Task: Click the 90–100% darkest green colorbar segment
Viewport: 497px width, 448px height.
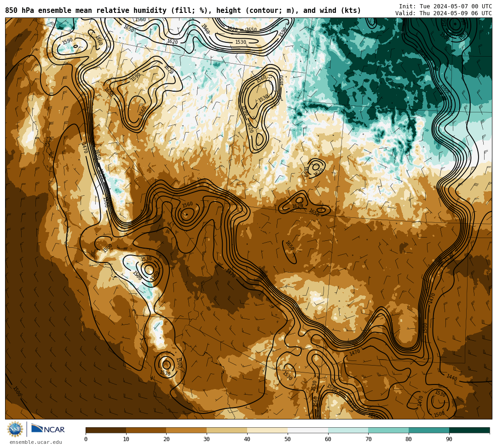Action: click(x=469, y=430)
